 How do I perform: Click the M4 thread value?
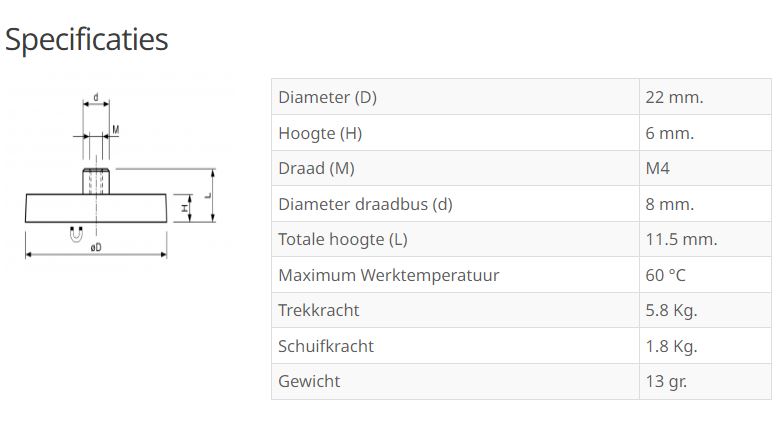[x=658, y=168]
